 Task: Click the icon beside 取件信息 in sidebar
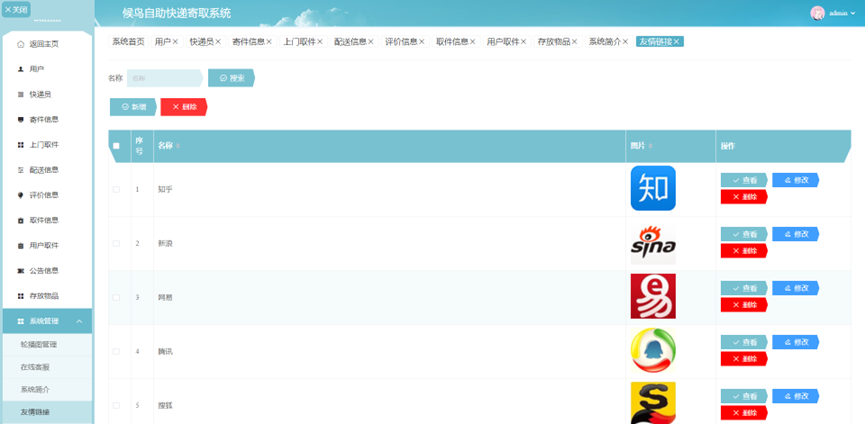pos(20,221)
